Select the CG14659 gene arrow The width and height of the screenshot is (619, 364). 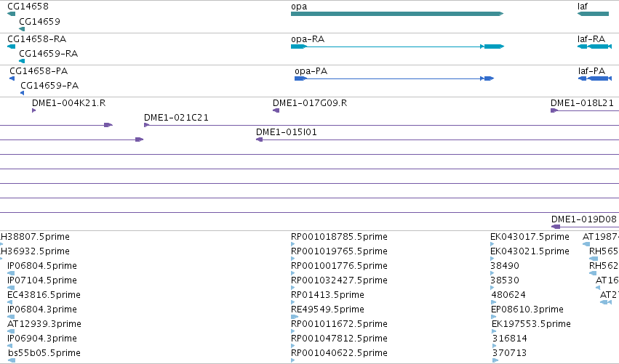[x=22, y=29]
